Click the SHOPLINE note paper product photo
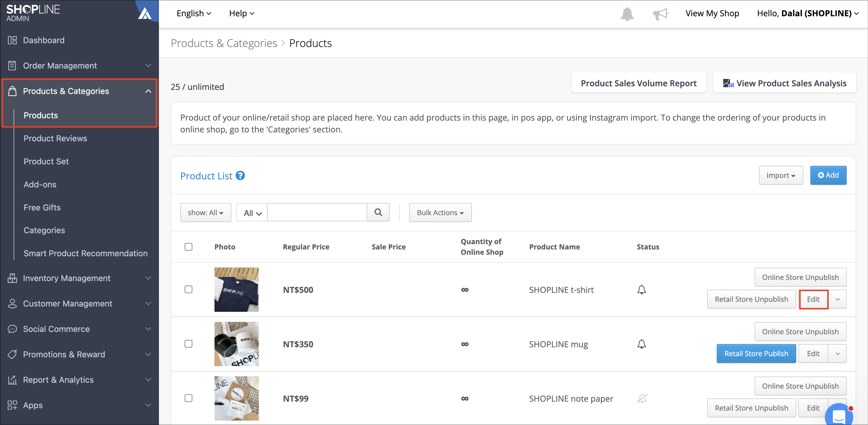 coord(237,398)
